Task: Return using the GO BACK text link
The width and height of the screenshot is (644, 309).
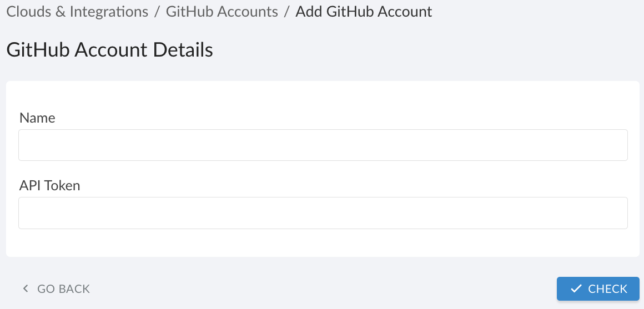Action: 63,288
